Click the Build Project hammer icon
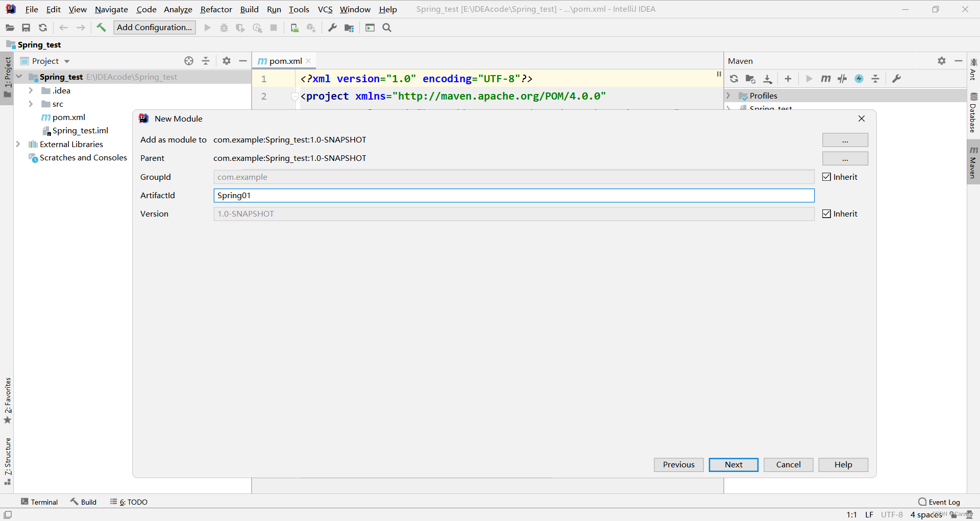Screen dimensions: 980x521 [x=101, y=28]
